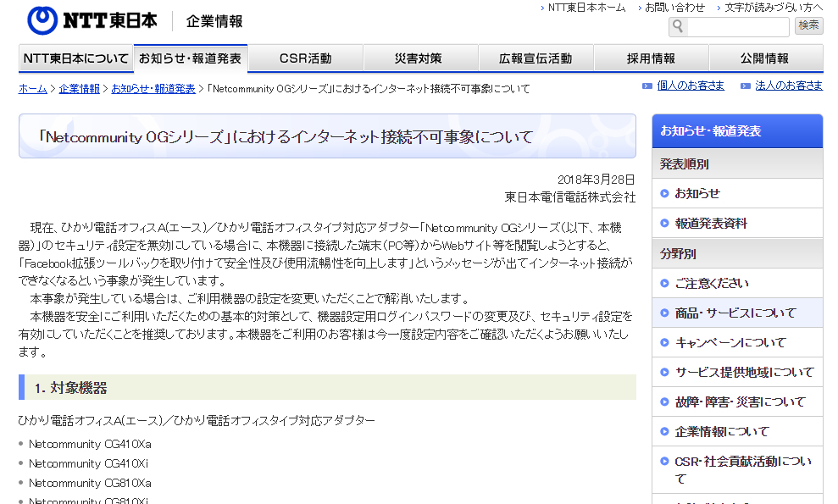Go to 企業情報 breadcrumb link
The width and height of the screenshot is (838, 504).
[79, 89]
